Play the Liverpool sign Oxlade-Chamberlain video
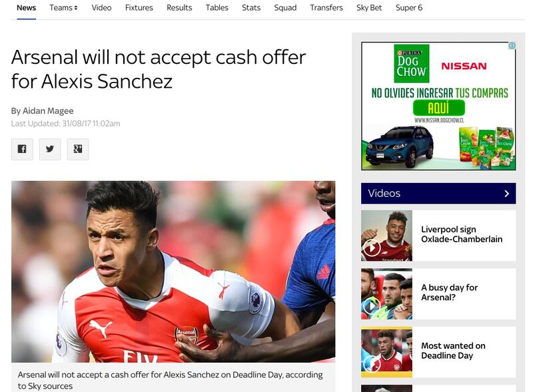Viewport: 533px width, 392px height. pyautogui.click(x=372, y=248)
